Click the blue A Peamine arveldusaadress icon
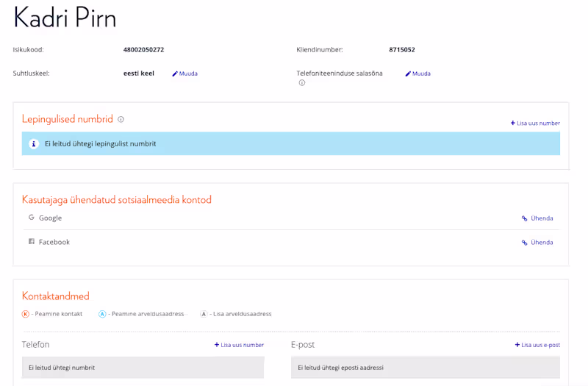The height and width of the screenshot is (386, 588). (x=102, y=314)
